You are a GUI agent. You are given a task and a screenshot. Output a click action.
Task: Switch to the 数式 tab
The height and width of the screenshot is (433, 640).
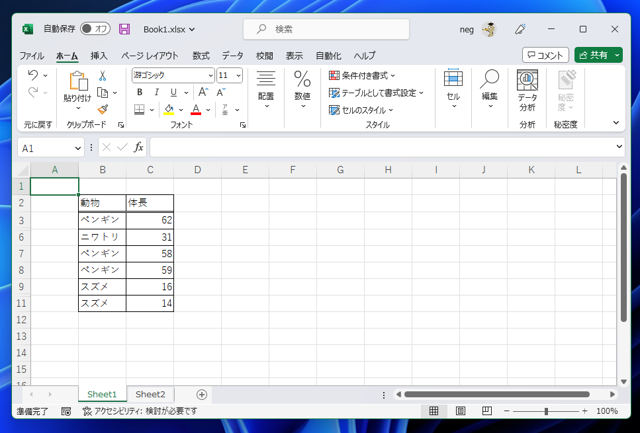201,56
